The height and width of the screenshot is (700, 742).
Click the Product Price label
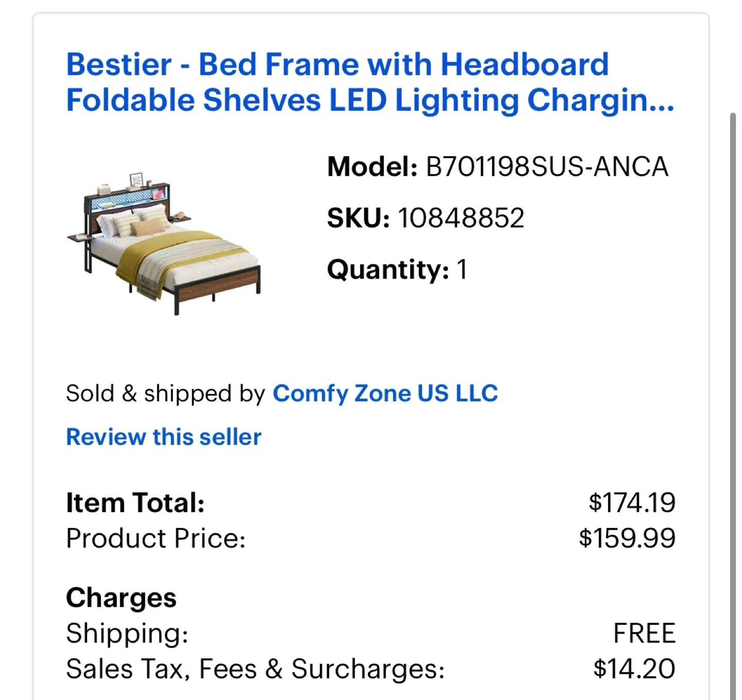point(156,538)
